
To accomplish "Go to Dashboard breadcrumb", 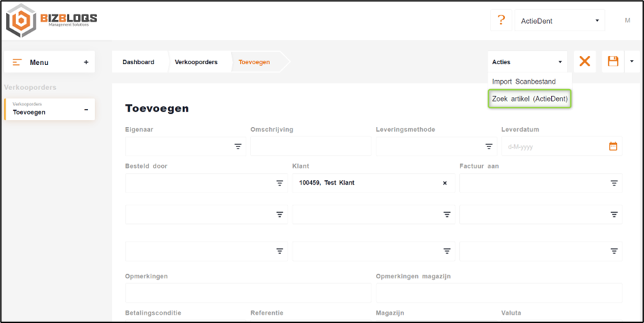I will coord(138,62).
